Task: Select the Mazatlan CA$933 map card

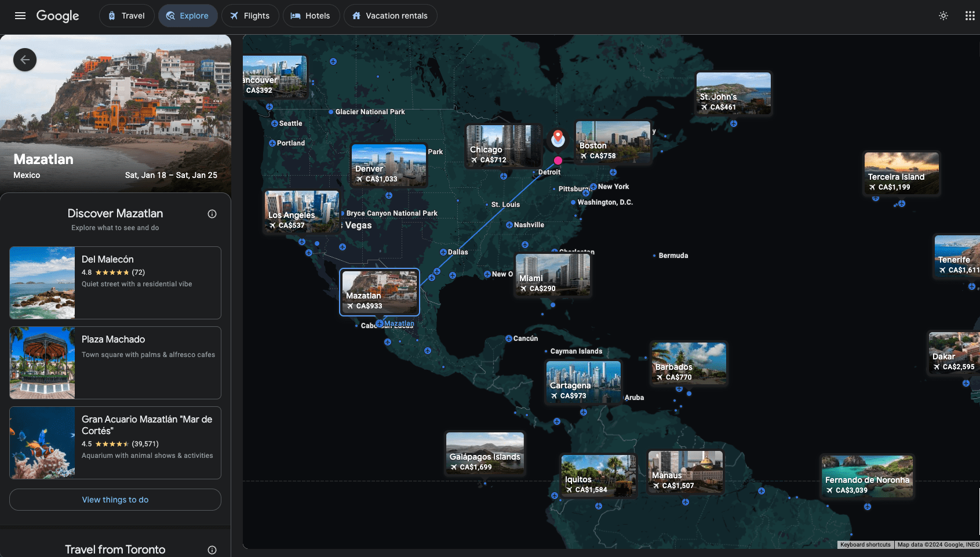Action: pyautogui.click(x=380, y=292)
